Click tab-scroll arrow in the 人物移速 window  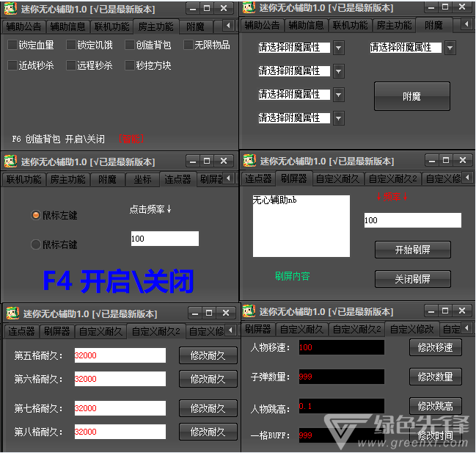pos(466,328)
